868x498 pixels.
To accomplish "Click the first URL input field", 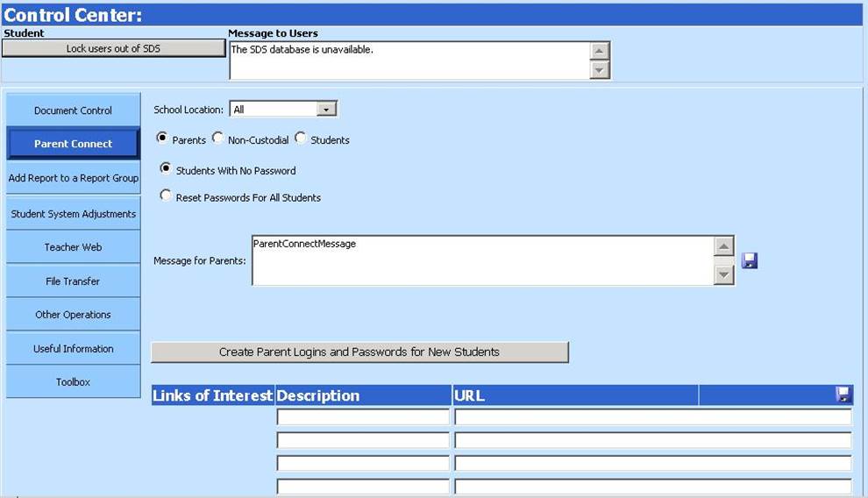I will 652,417.
